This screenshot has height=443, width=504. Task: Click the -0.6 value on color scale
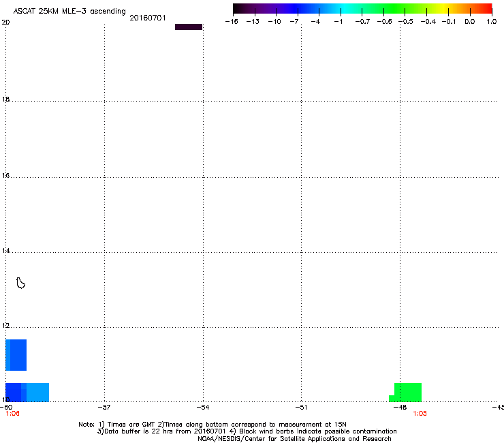coord(384,22)
